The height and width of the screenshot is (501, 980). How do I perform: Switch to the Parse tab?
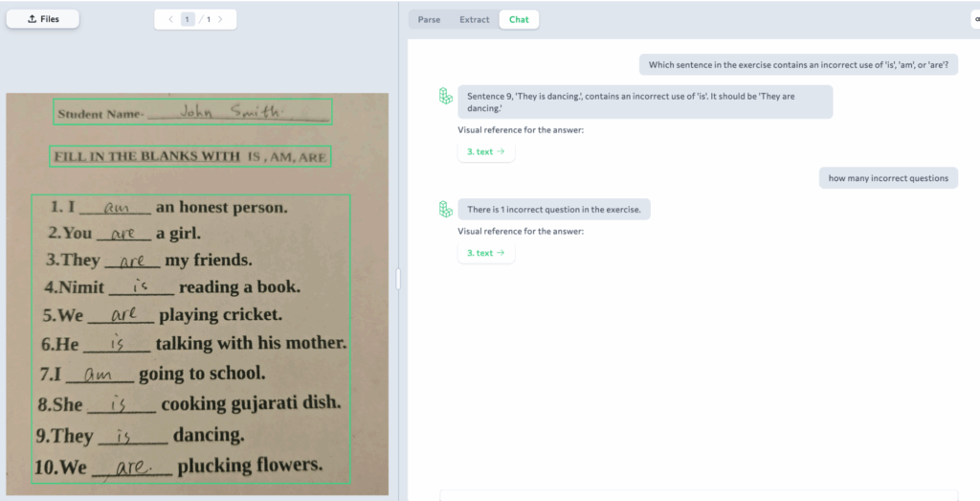click(x=429, y=19)
